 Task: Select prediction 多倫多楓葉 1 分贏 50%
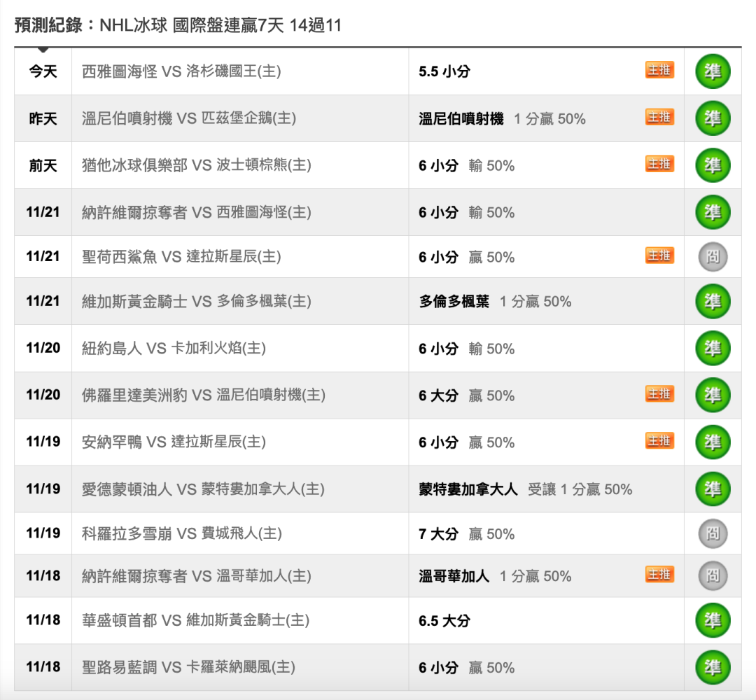click(x=495, y=302)
